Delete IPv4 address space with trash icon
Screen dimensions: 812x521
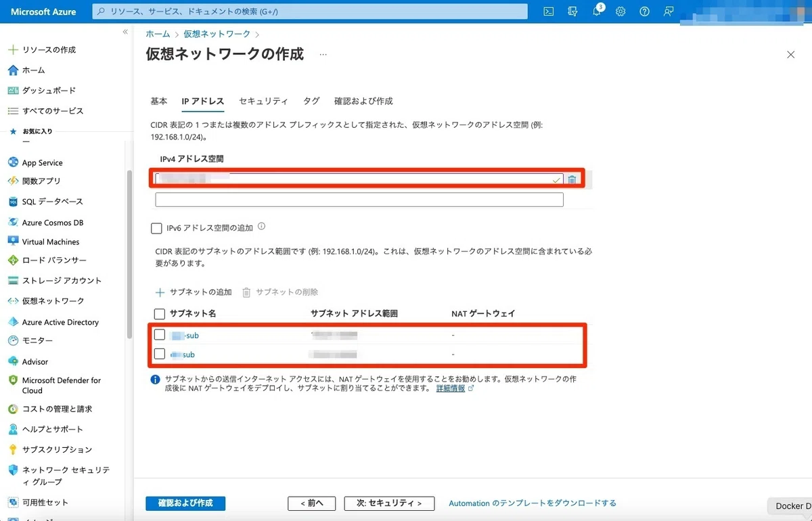(572, 179)
